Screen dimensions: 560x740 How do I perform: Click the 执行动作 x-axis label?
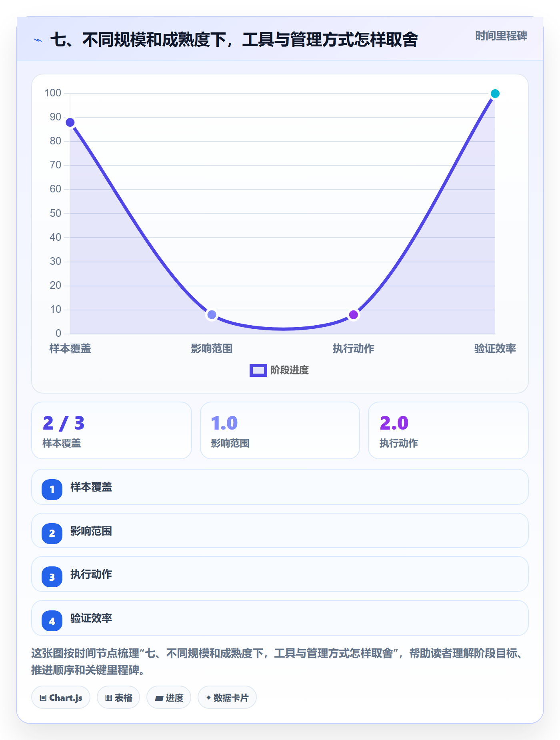pyautogui.click(x=353, y=349)
